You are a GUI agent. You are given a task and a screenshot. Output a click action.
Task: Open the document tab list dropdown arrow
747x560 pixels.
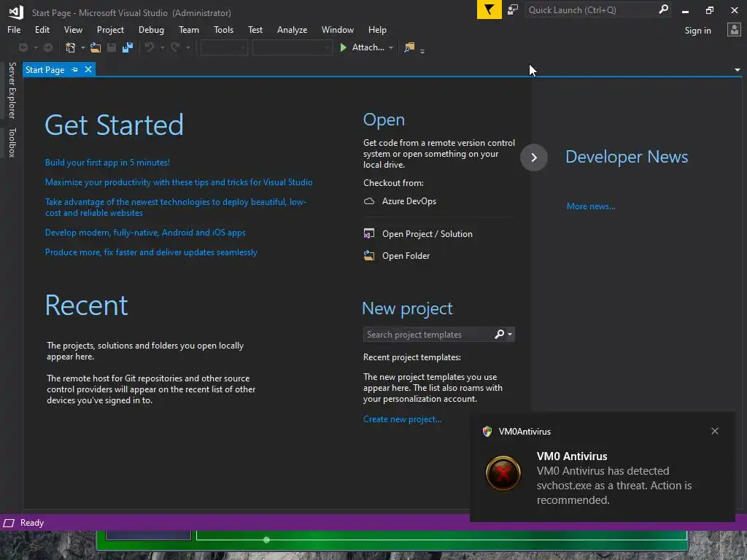738,70
